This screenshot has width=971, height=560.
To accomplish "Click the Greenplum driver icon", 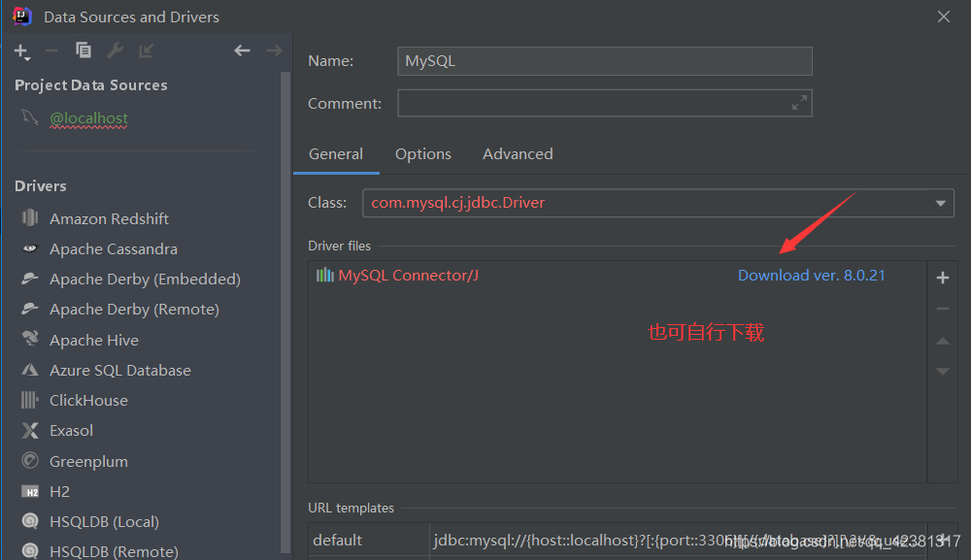I will tap(30, 460).
